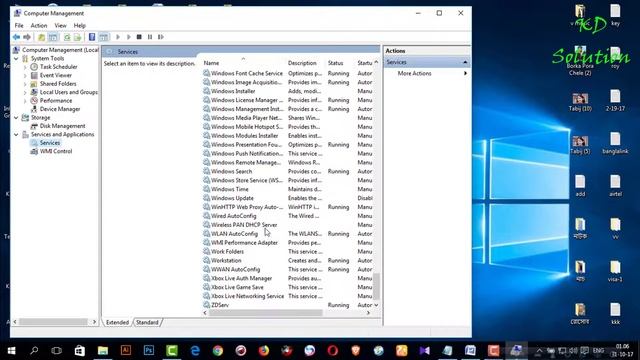The width and height of the screenshot is (640, 360).
Task: Launch Firefox from the taskbar
Action: tap(264, 351)
